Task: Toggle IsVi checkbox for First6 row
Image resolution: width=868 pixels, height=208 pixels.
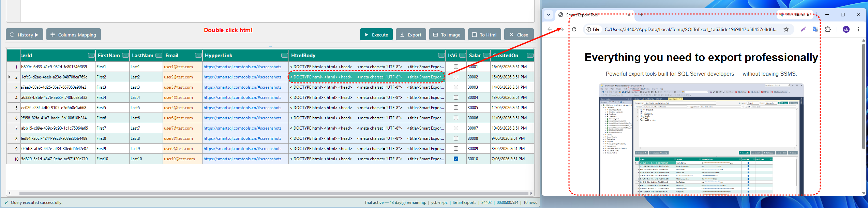Action: coord(456,118)
